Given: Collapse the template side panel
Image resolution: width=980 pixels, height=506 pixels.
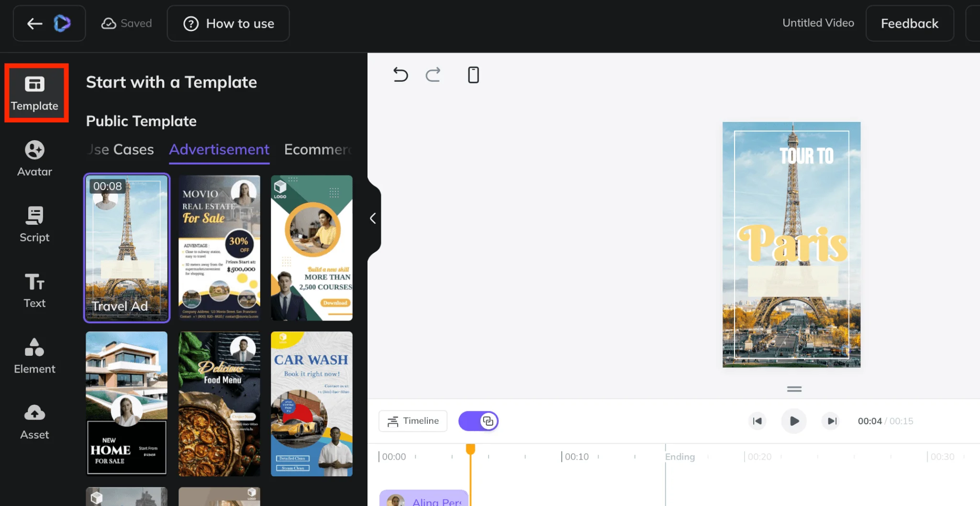Looking at the screenshot, I should (x=373, y=219).
